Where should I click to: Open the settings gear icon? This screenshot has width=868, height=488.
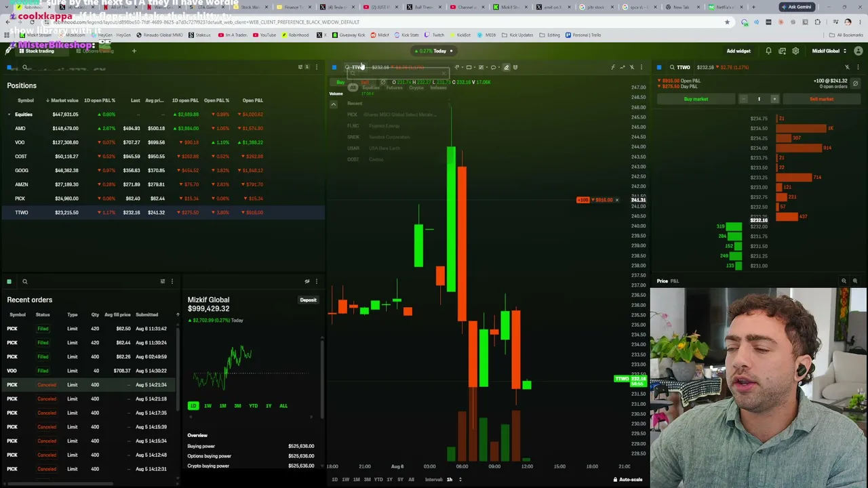[795, 51]
